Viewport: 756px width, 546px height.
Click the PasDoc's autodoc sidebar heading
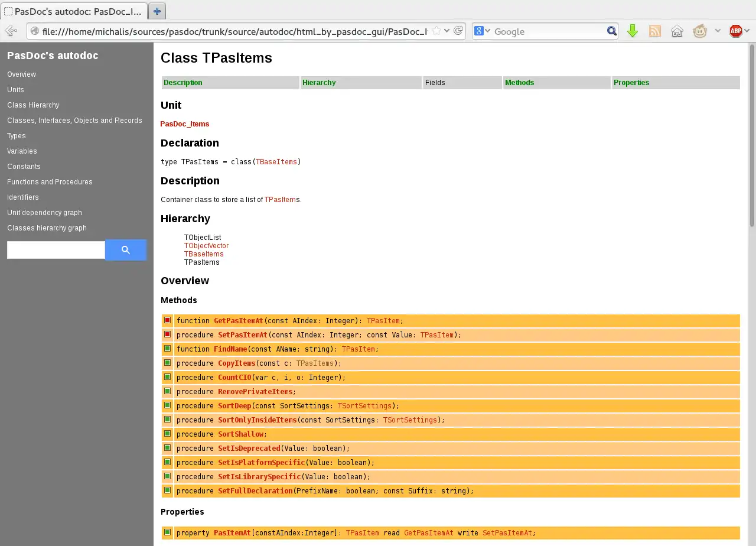point(53,56)
